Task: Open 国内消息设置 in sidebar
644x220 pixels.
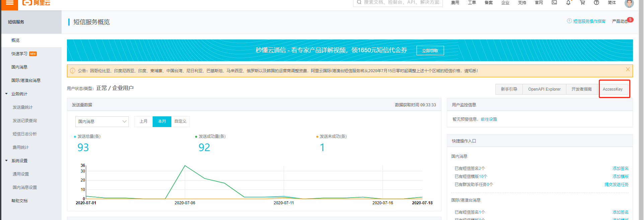Action: pos(25,187)
